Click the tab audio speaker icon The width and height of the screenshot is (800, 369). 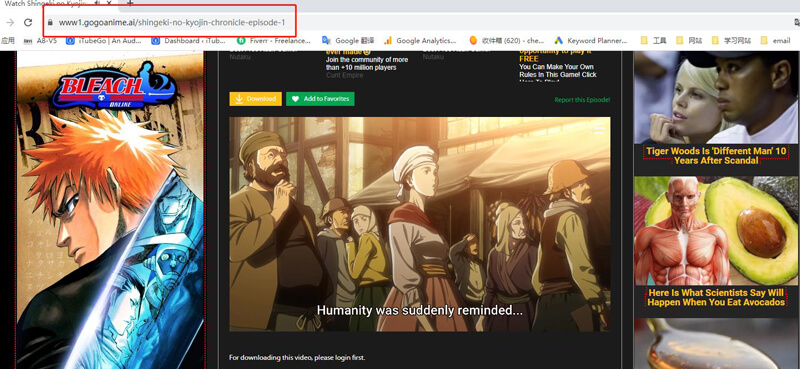[x=97, y=3]
